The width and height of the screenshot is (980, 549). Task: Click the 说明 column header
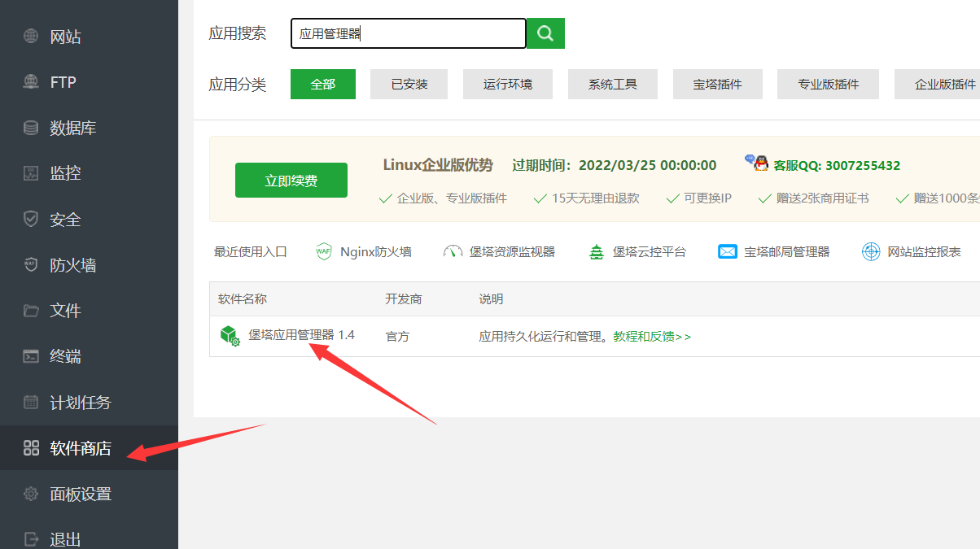491,298
